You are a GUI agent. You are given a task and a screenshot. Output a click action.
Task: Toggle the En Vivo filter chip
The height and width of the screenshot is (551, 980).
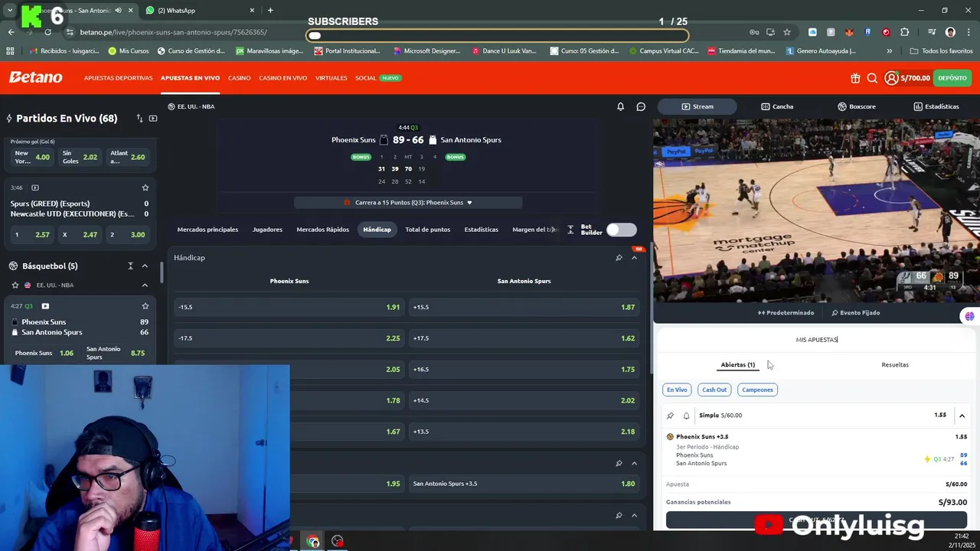[677, 390]
